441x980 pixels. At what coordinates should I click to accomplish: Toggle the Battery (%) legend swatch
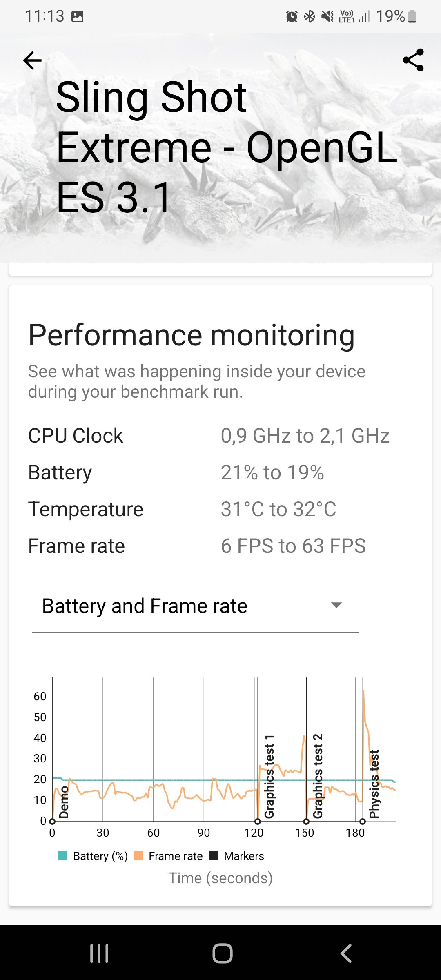[63, 856]
